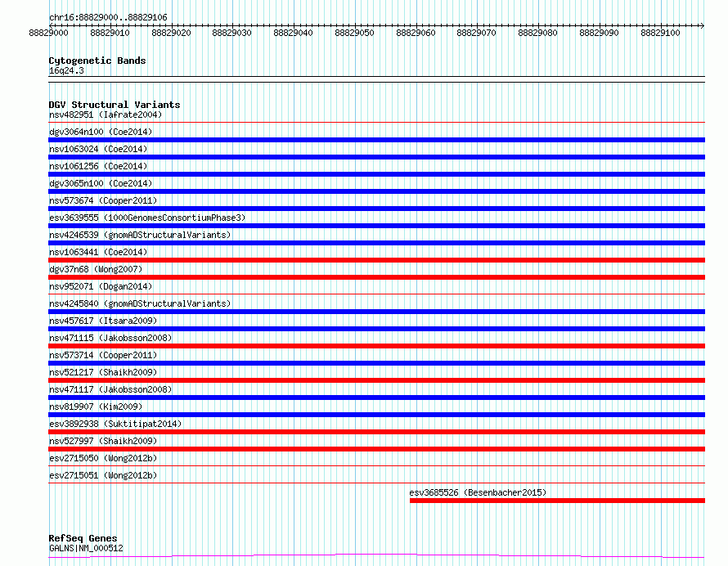The image size is (728, 566).
Task: Click the DGV Structural Variants track title
Action: click(x=115, y=105)
